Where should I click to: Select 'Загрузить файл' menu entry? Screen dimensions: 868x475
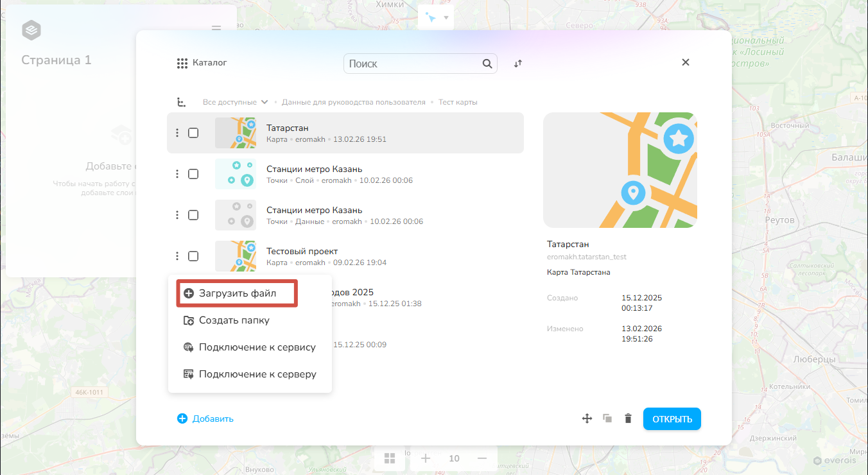[236, 293]
